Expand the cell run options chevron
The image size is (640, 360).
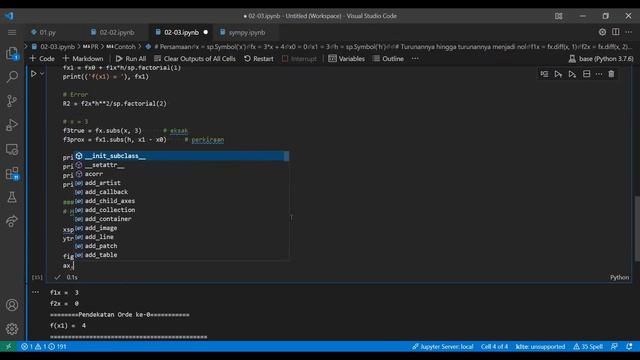[42, 74]
